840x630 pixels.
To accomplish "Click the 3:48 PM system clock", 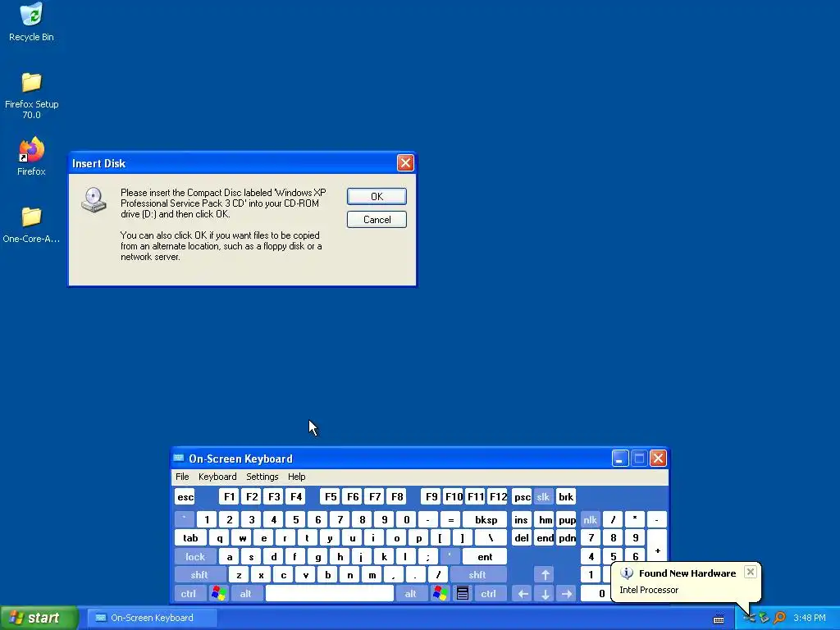I will click(810, 619).
